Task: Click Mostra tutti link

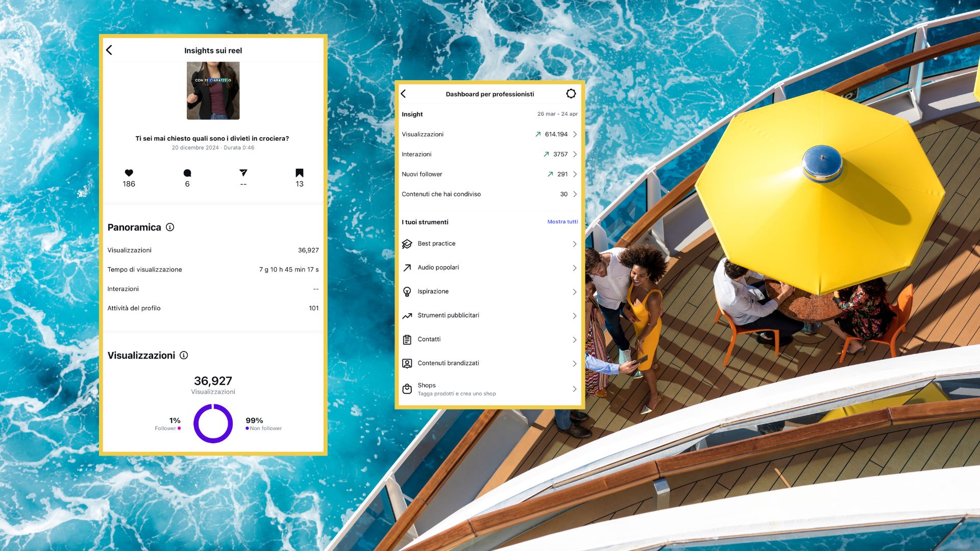Action: (562, 222)
